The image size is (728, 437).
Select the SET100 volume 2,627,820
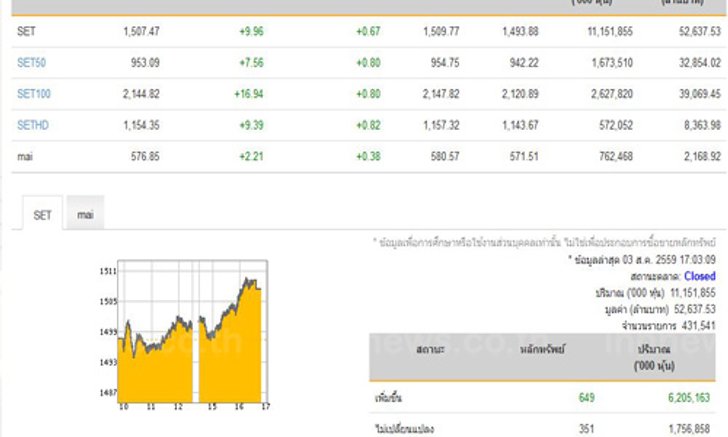(x=612, y=94)
